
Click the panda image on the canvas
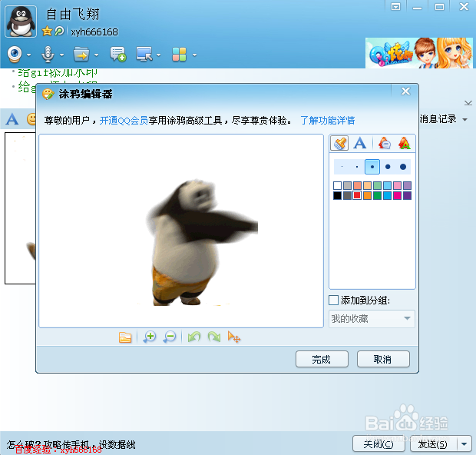[202, 242]
